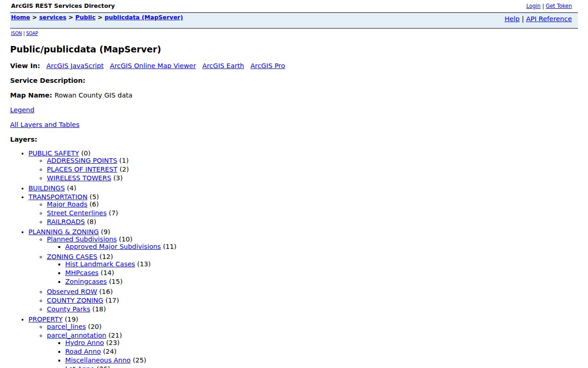Navigate to services breadcrumb link
The image size is (588, 368).
coord(53,17)
